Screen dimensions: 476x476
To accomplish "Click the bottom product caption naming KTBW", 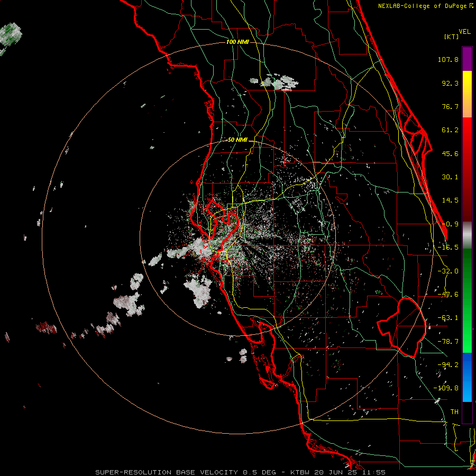I will pos(241,472).
